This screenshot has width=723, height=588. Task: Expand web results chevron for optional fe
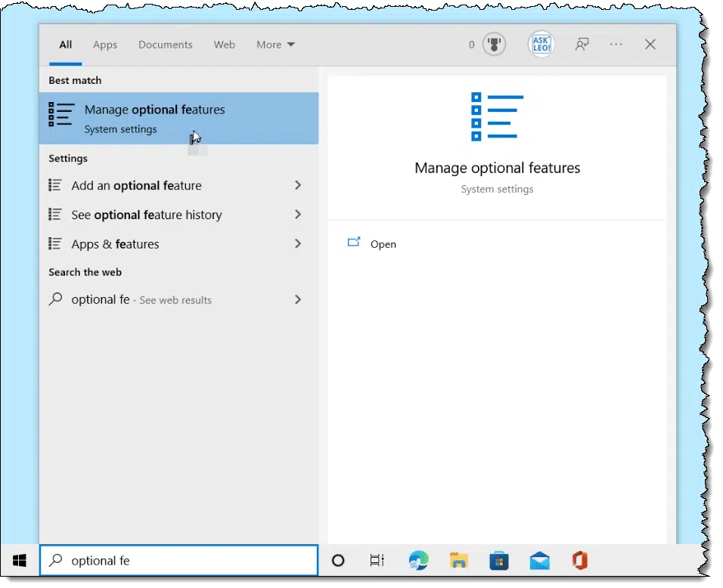pos(298,299)
